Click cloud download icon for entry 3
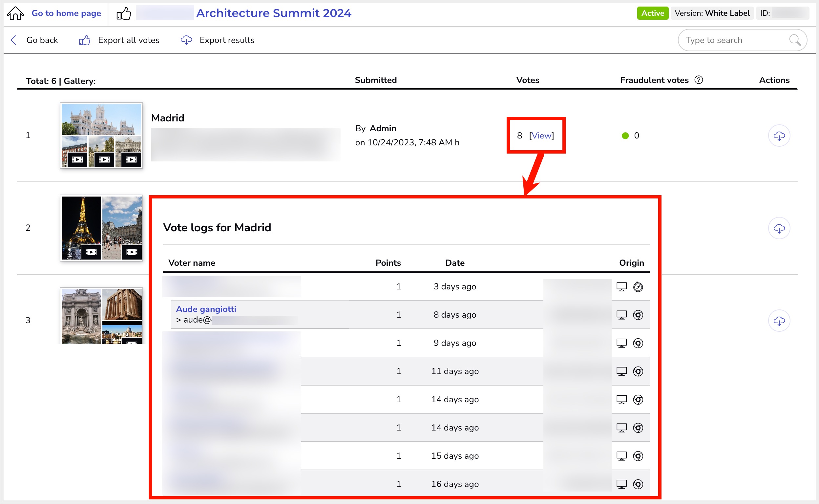The height and width of the screenshot is (504, 819). coord(779,321)
